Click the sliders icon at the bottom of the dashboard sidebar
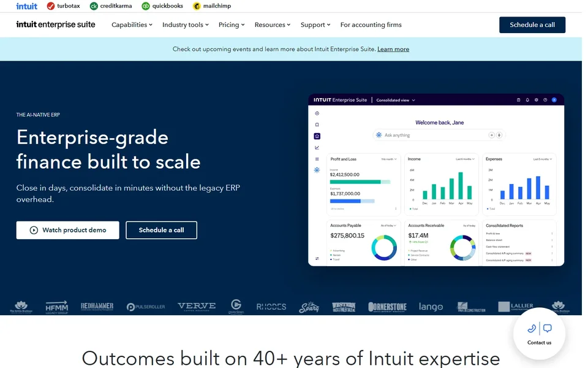Viewport: 588px width, 368px height. pos(317,258)
